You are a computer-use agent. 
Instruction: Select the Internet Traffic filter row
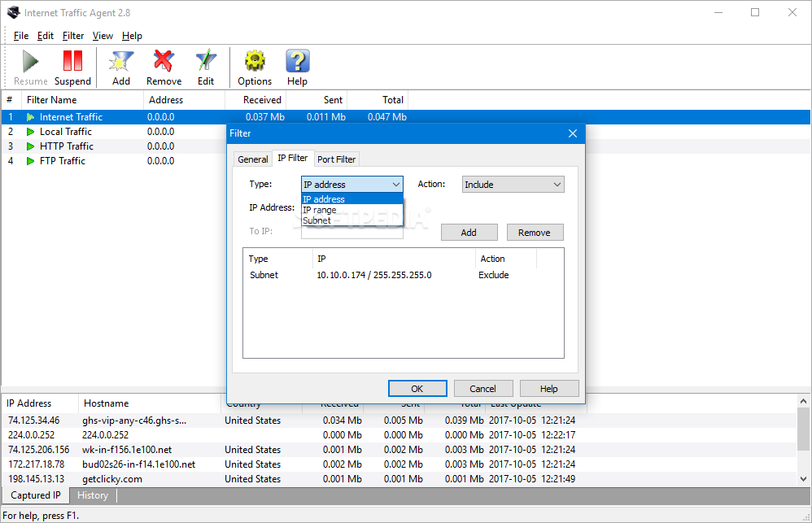406,117
